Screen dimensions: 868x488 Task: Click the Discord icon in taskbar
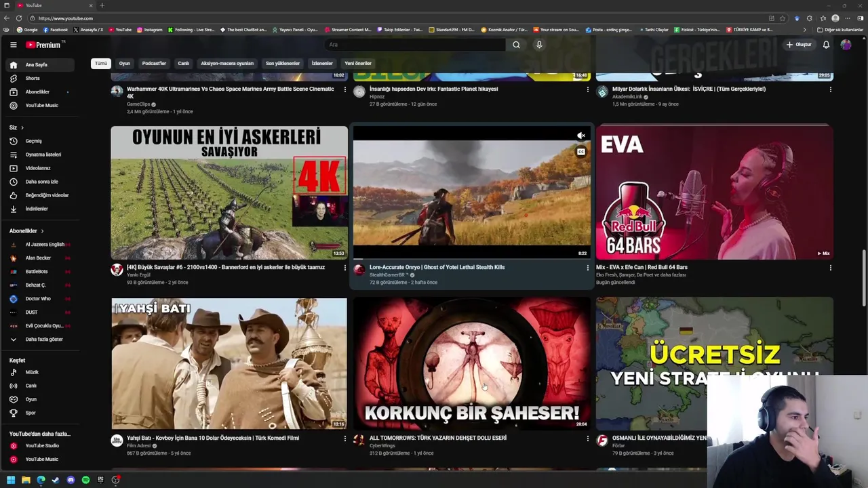point(71,480)
